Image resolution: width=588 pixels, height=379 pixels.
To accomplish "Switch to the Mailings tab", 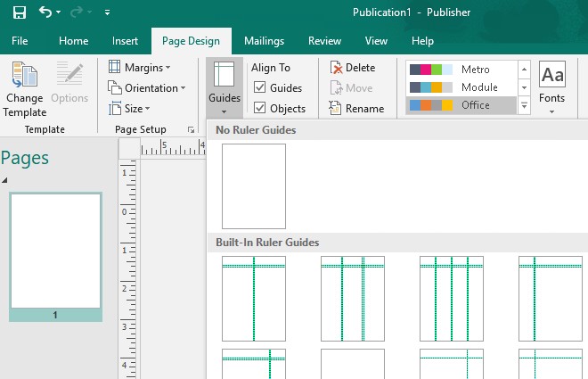I will point(264,40).
